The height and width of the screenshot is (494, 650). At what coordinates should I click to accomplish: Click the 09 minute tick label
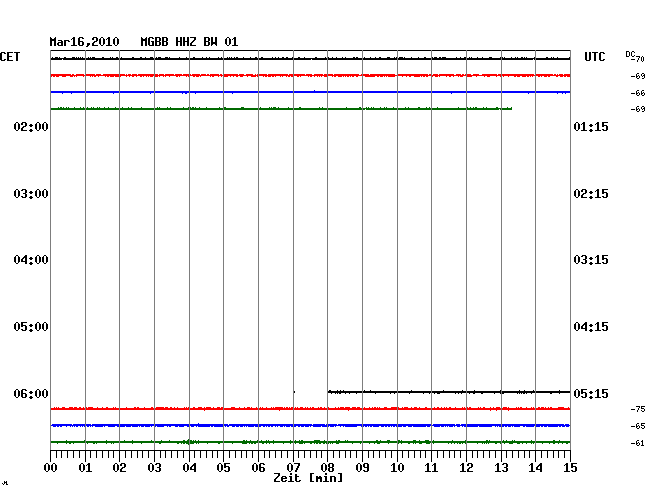[x=362, y=468]
